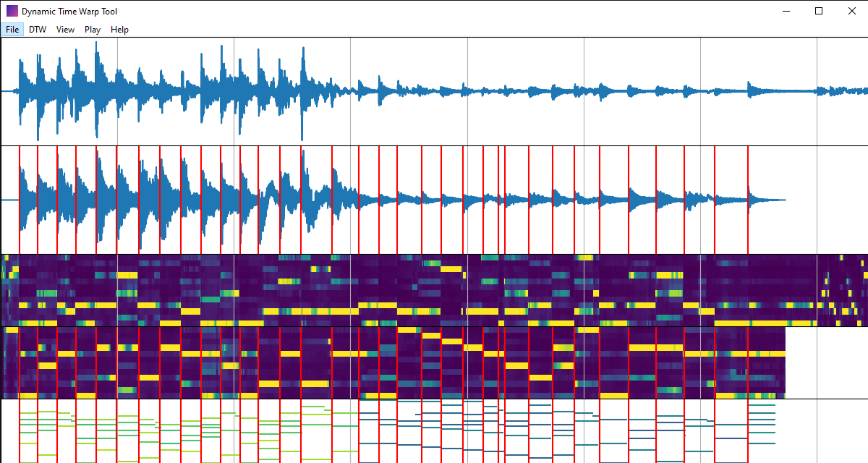This screenshot has width=868, height=463.
Task: Click inside the second aligned waveform panel
Action: [434, 195]
